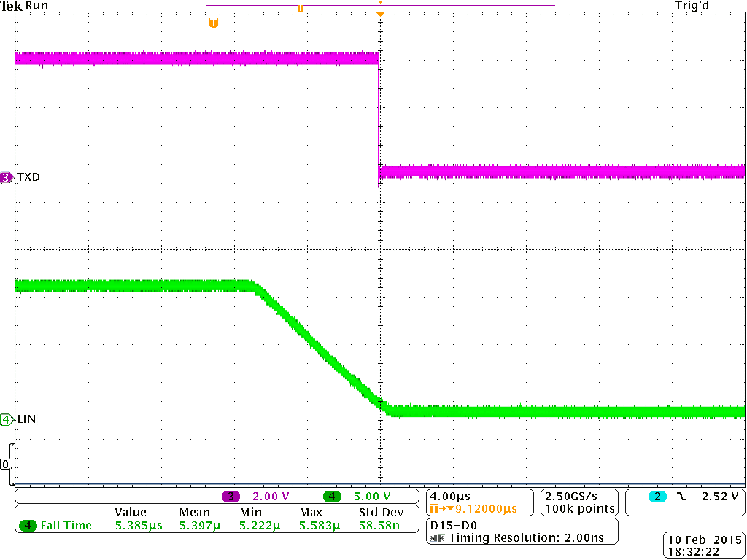Click the Tek logo in the corner
This screenshot has width=747, height=560.
pyautogui.click(x=12, y=6)
